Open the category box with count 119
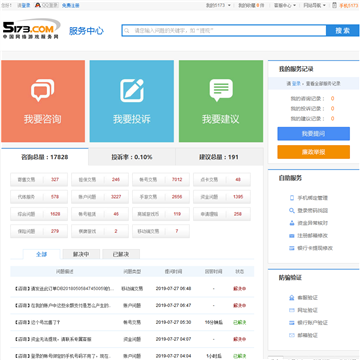Viewport: 360px width, 360px height. point(161,214)
